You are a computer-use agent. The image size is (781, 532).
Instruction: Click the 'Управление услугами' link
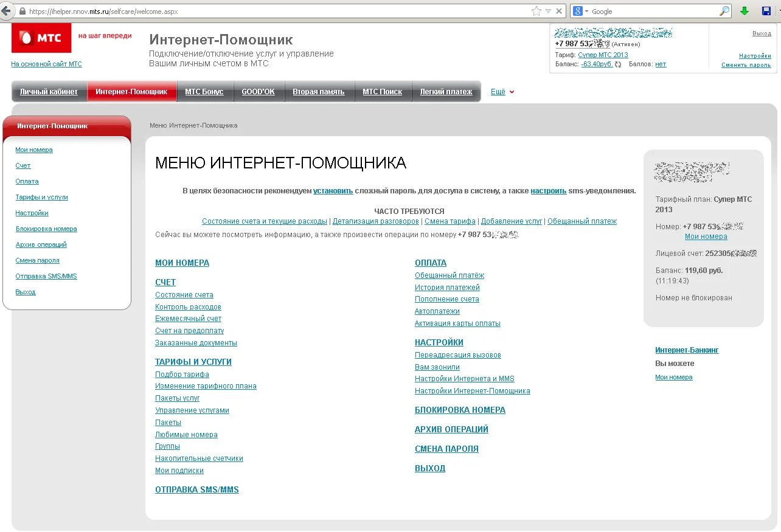point(192,410)
